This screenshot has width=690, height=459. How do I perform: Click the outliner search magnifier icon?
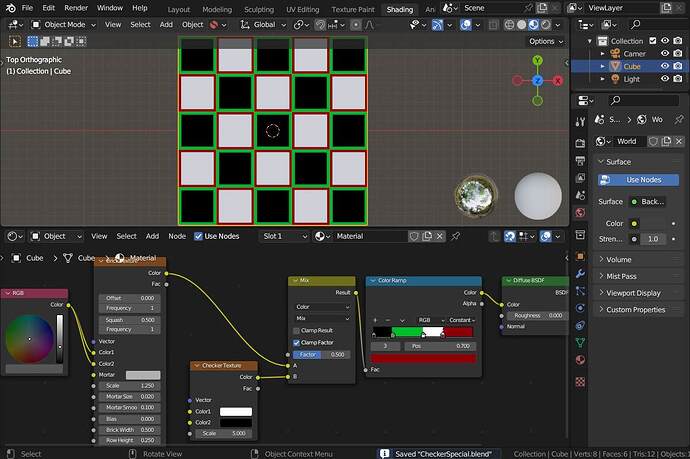click(x=635, y=25)
